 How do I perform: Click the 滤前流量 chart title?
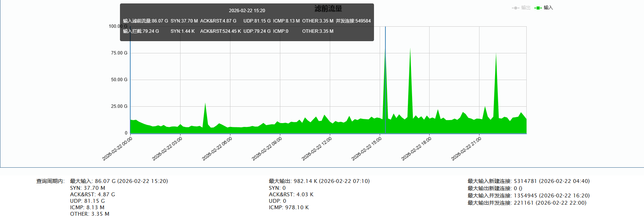[x=328, y=8]
